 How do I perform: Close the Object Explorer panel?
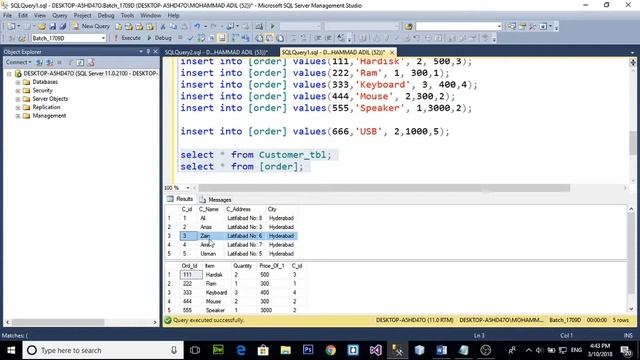(x=155, y=51)
